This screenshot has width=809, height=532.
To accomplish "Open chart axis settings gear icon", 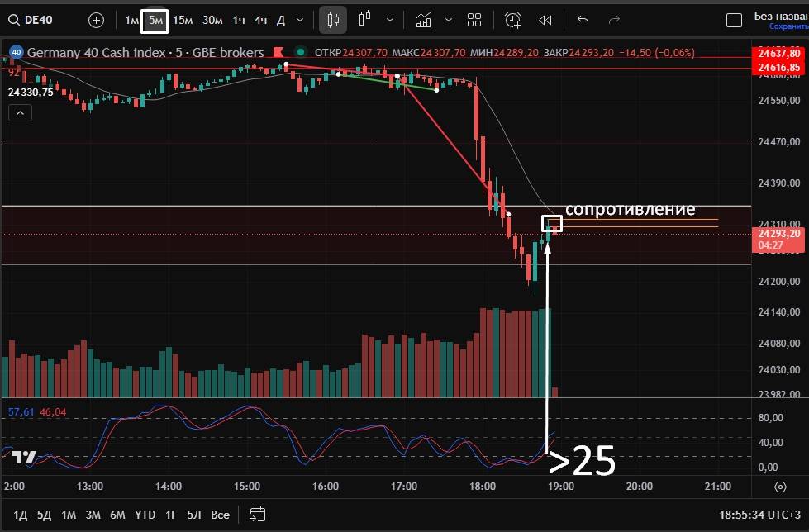I will click(780, 487).
